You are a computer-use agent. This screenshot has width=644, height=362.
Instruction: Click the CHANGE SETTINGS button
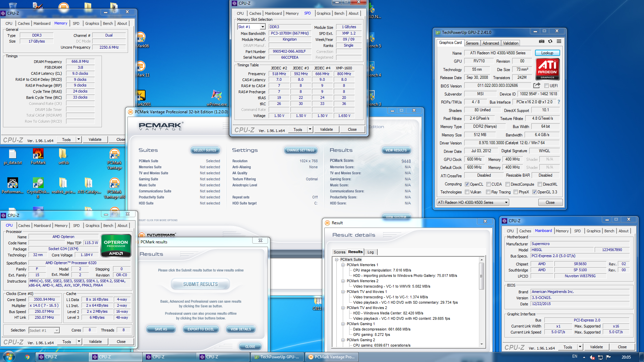point(300,150)
